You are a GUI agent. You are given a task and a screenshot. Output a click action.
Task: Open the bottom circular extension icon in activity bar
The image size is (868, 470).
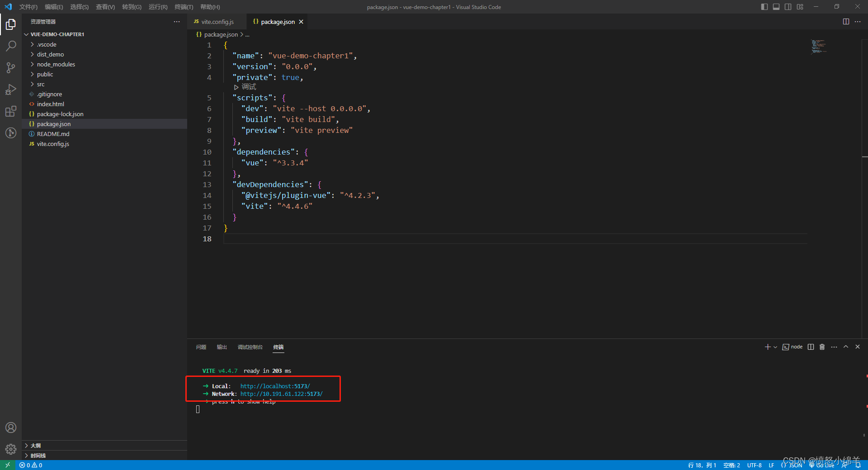coord(11,133)
